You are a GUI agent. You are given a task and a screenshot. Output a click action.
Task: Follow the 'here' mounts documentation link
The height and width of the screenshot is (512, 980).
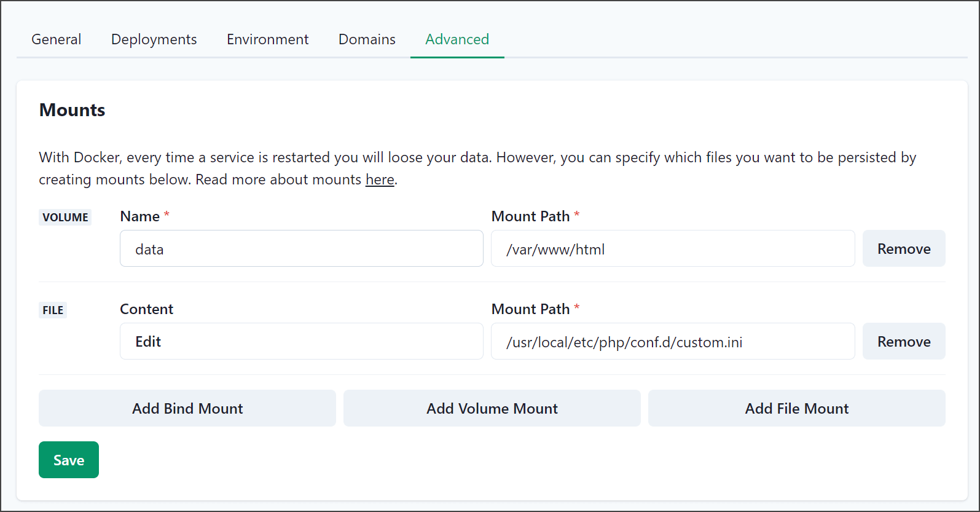click(380, 179)
